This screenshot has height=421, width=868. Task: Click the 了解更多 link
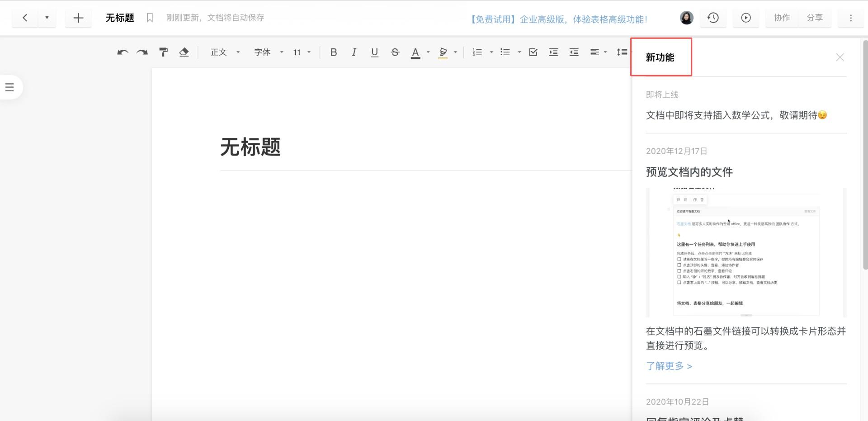click(x=669, y=366)
